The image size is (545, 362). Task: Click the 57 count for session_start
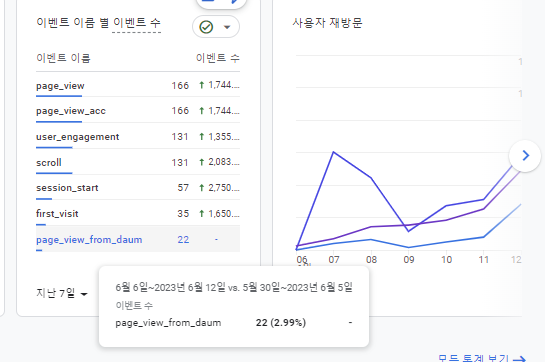click(183, 188)
